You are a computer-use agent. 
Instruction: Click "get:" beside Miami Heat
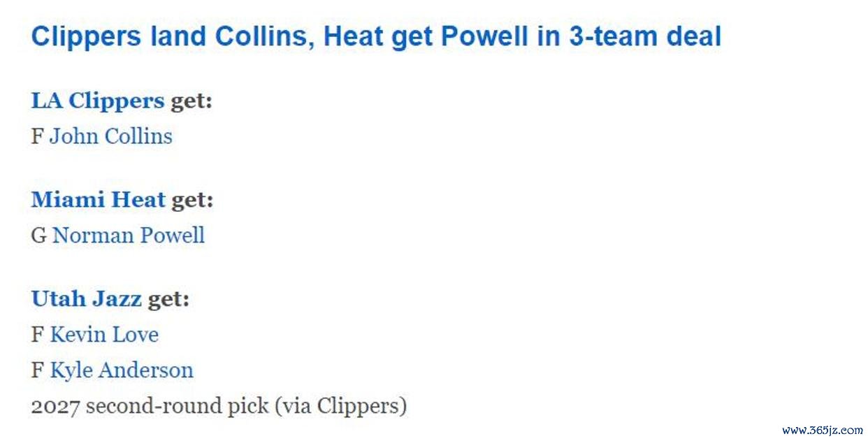193,201
